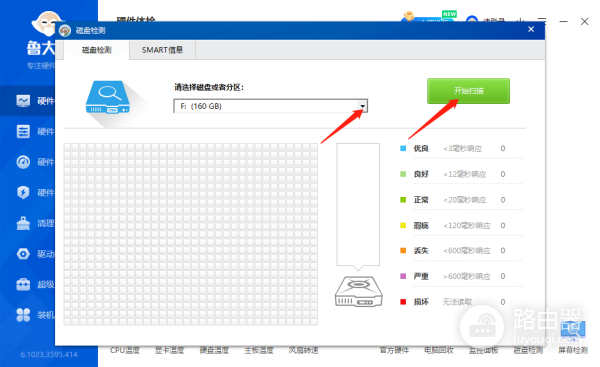Click the 损坏 legend label
The width and height of the screenshot is (600, 367).
pos(421,302)
